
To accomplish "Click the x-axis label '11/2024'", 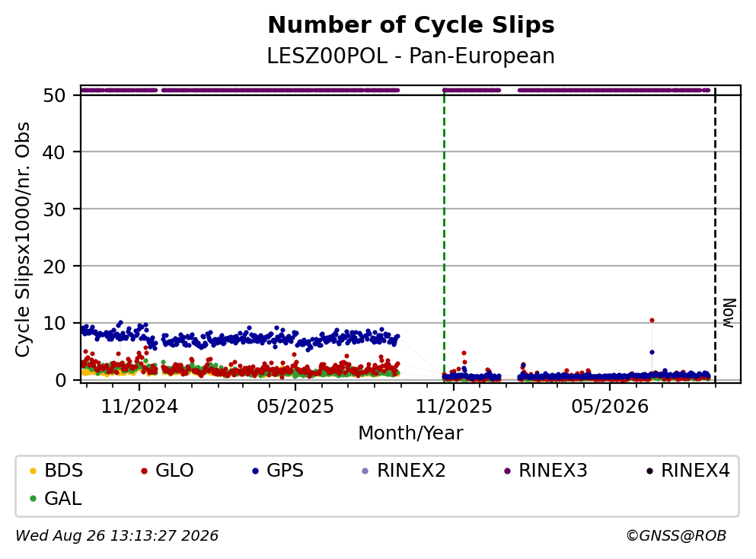I will [x=139, y=407].
